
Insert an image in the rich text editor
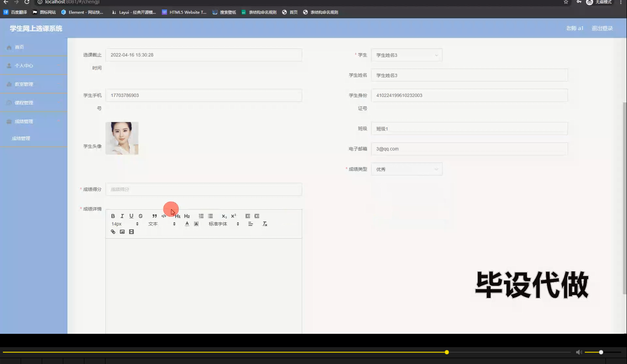point(122,231)
